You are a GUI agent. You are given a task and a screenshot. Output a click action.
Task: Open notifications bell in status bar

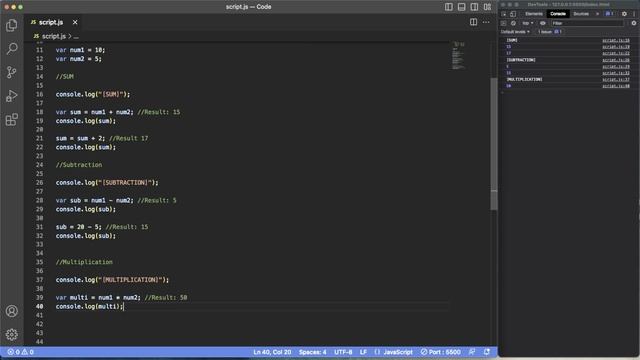(x=487, y=352)
